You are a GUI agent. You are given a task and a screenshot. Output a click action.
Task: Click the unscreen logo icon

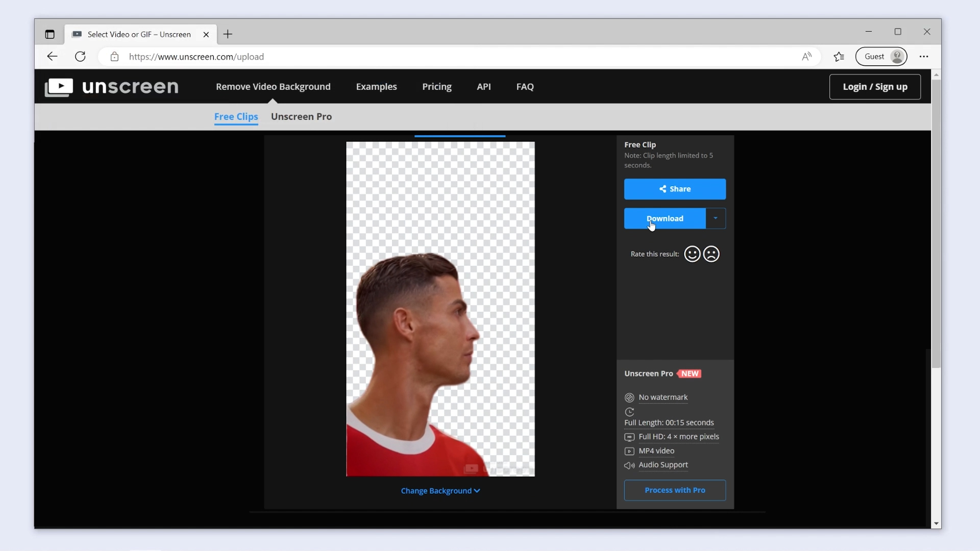coord(59,87)
